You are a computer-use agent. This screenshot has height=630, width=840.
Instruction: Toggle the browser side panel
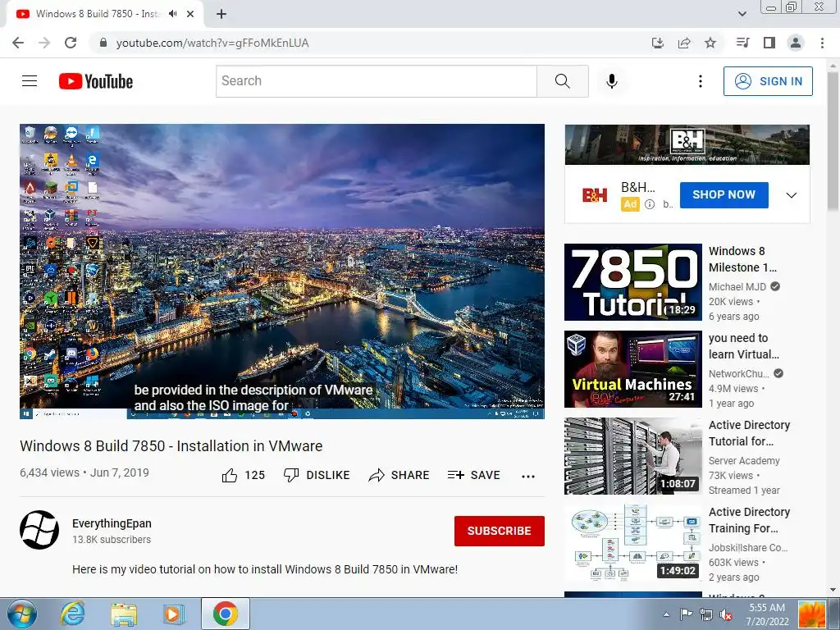click(x=769, y=43)
